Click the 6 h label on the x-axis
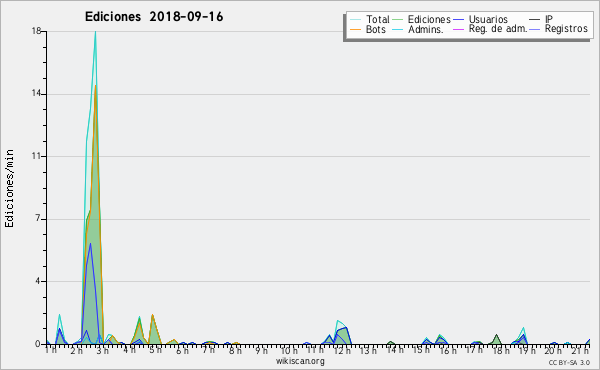 coord(182,350)
